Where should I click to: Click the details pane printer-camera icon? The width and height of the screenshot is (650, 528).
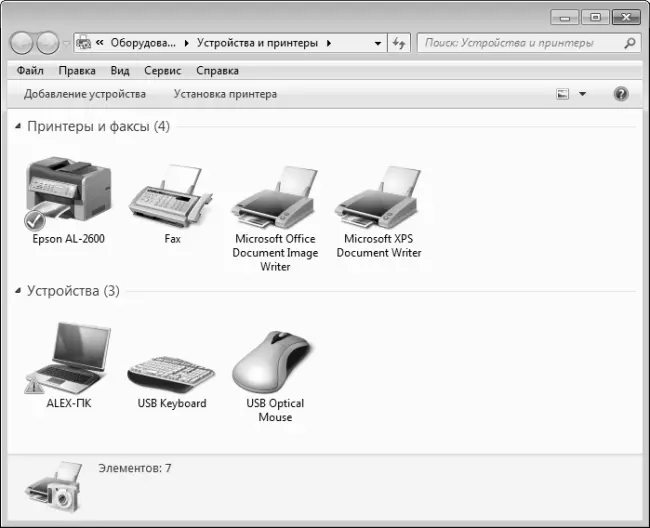point(54,487)
